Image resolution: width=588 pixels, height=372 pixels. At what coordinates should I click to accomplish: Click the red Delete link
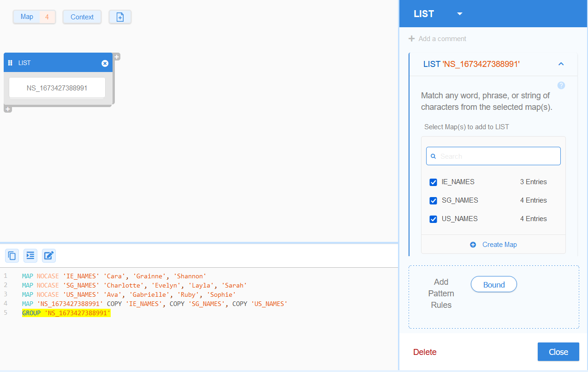pos(425,352)
